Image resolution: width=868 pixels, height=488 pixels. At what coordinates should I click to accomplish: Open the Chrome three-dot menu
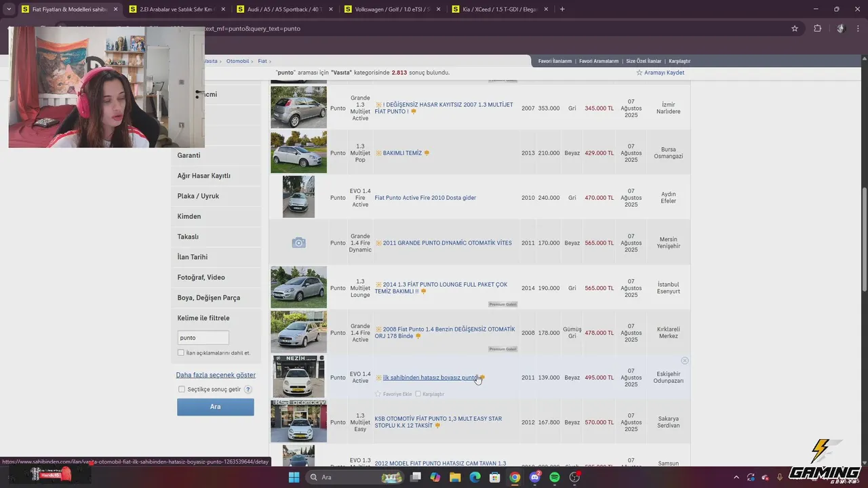point(859,28)
